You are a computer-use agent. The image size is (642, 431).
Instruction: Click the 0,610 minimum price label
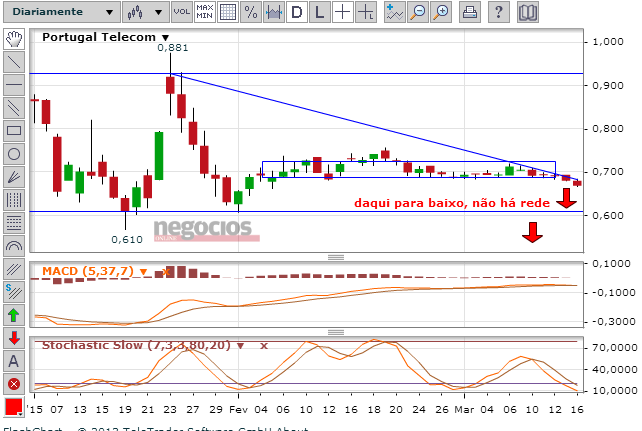[127, 239]
